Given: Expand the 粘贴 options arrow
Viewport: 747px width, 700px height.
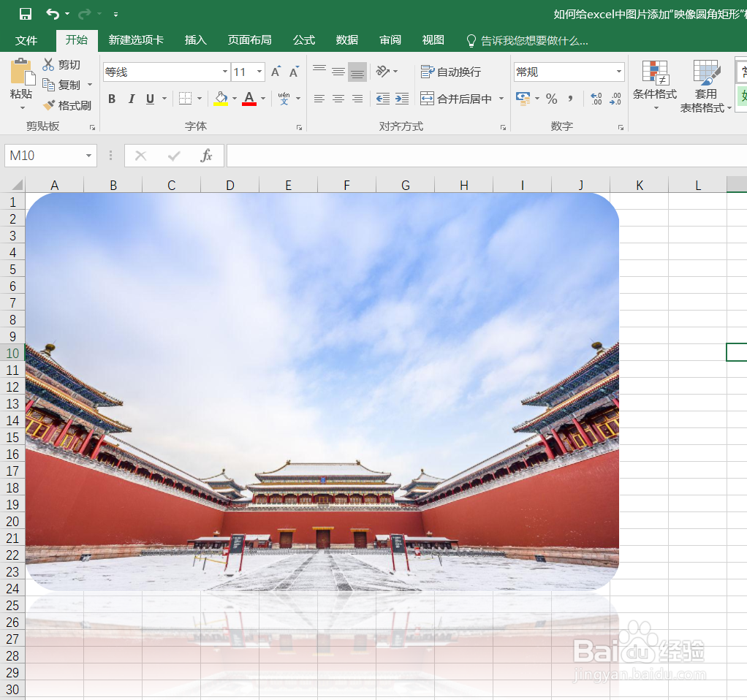Looking at the screenshot, I should click(23, 107).
